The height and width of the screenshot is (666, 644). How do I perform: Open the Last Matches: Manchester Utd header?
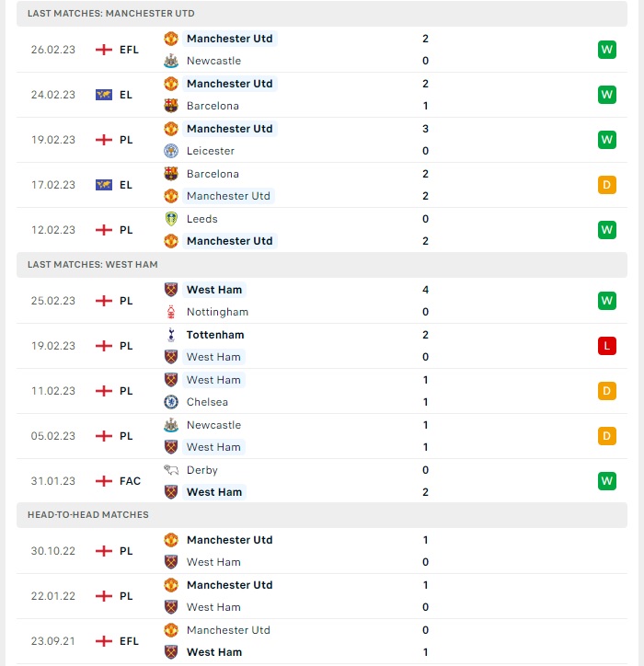point(322,14)
